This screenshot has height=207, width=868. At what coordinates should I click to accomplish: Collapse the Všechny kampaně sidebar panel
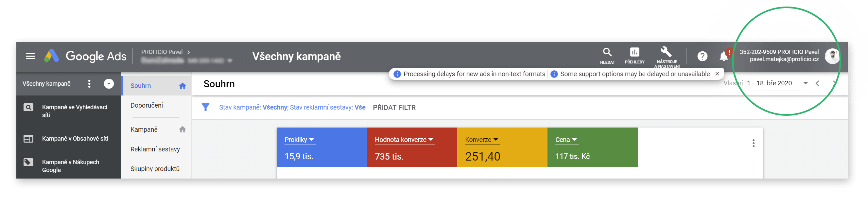click(109, 84)
